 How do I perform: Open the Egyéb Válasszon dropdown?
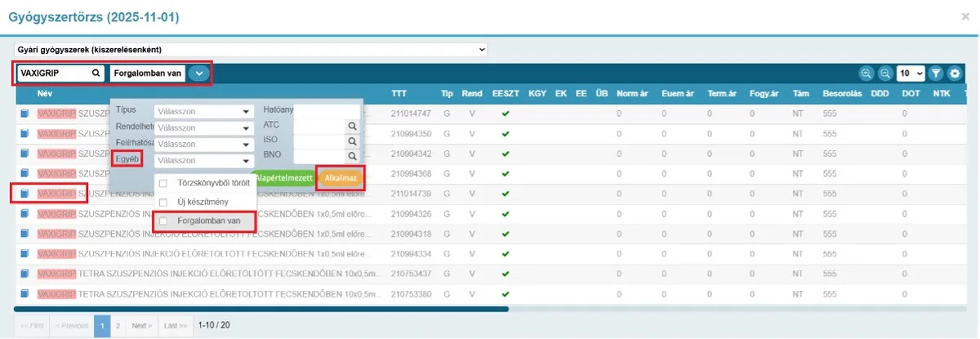pyautogui.click(x=204, y=161)
